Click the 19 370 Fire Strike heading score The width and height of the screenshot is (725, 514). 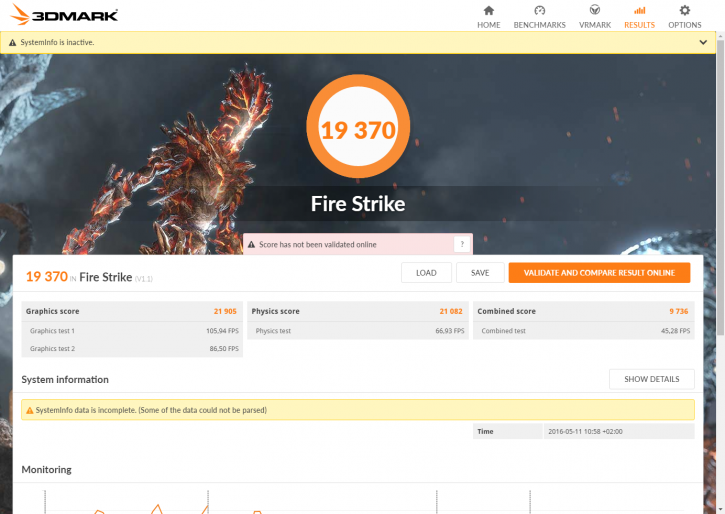[x=47, y=276]
